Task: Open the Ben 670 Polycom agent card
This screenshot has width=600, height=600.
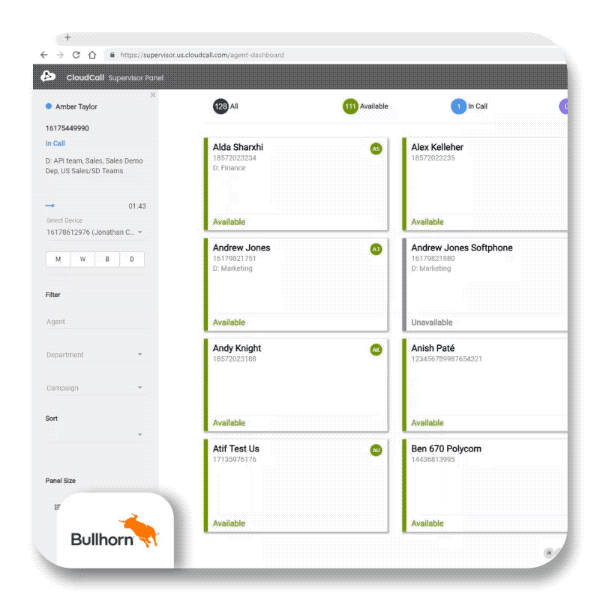Action: tap(485, 486)
